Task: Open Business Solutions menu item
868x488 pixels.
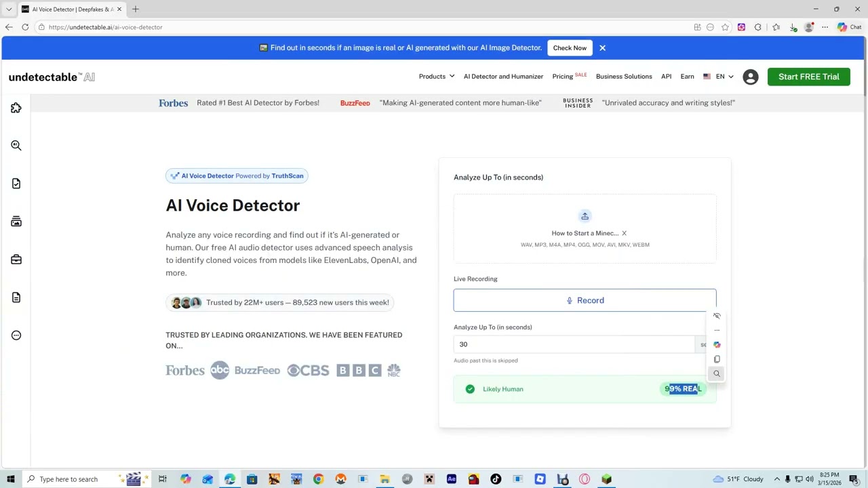Action: pos(624,77)
